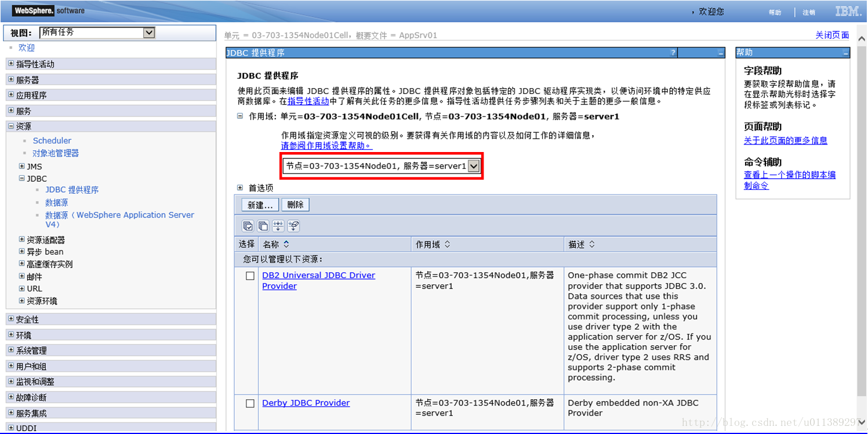Open Derby JDBC Provider link
The image size is (868, 434).
point(306,403)
